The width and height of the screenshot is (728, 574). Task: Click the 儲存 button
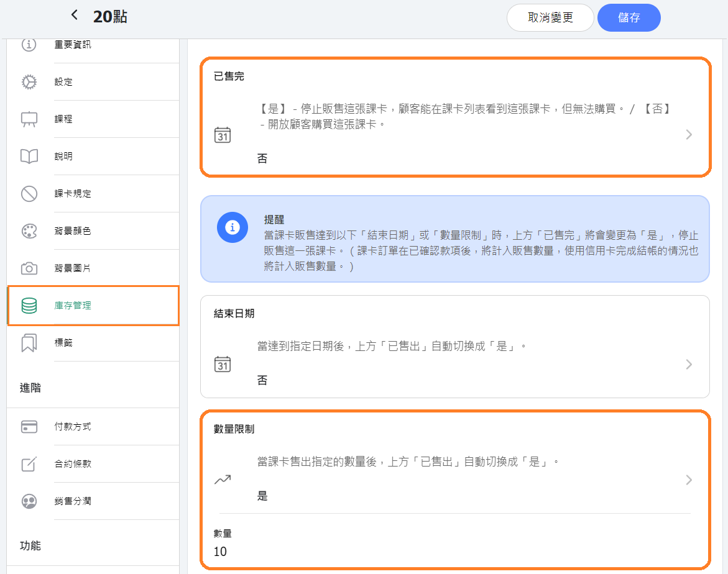(x=629, y=18)
